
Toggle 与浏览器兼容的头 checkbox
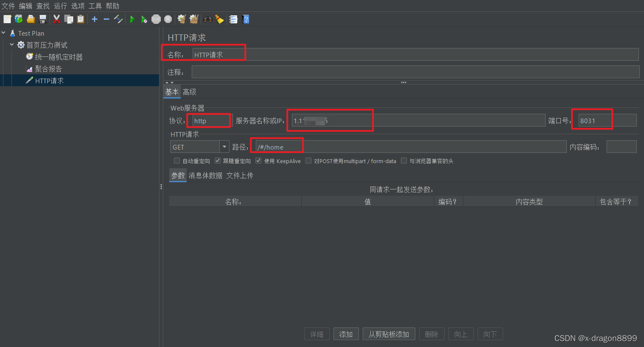[404, 161]
